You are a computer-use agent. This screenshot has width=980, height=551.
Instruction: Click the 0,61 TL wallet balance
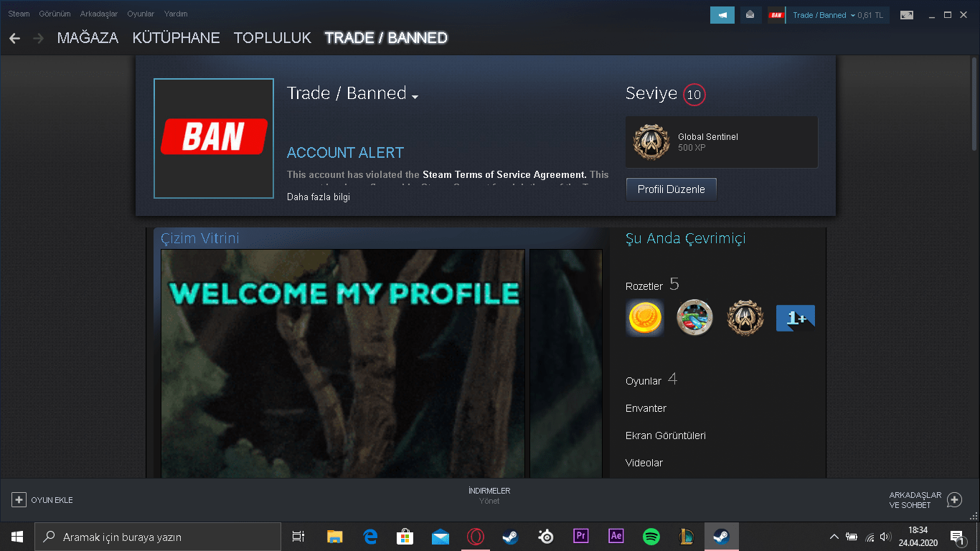tap(870, 15)
